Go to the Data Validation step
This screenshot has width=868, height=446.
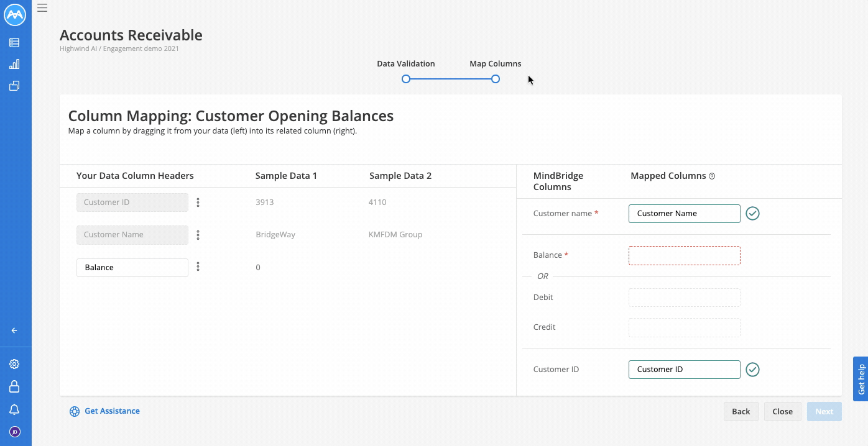[x=406, y=64]
